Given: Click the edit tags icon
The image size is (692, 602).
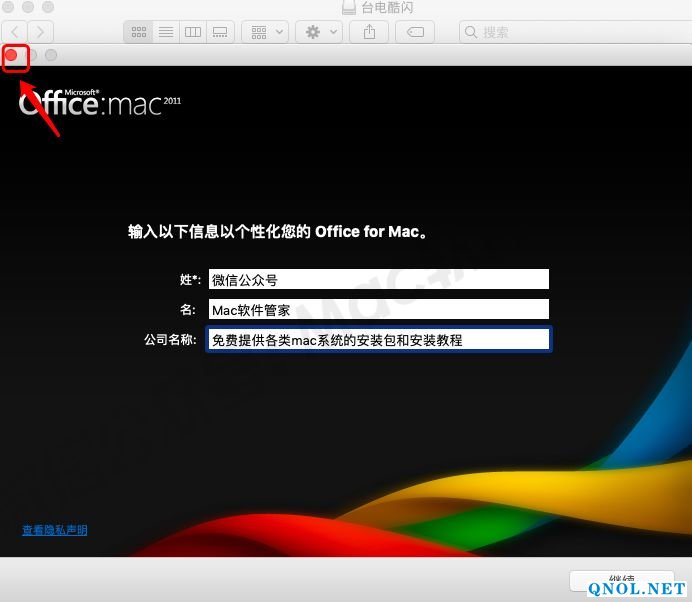Looking at the screenshot, I should pos(415,32).
